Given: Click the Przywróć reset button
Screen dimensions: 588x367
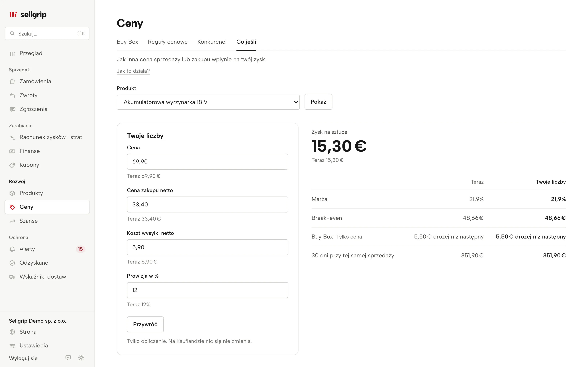Looking at the screenshot, I should [145, 324].
